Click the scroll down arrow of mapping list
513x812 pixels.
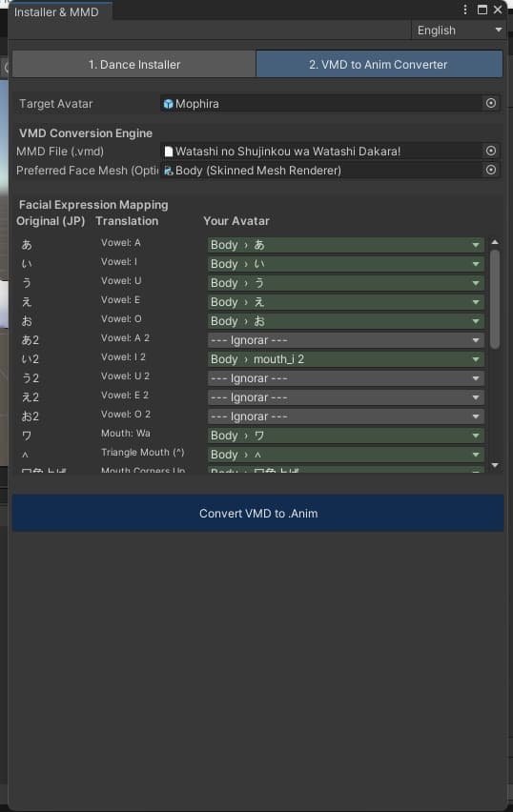point(495,465)
